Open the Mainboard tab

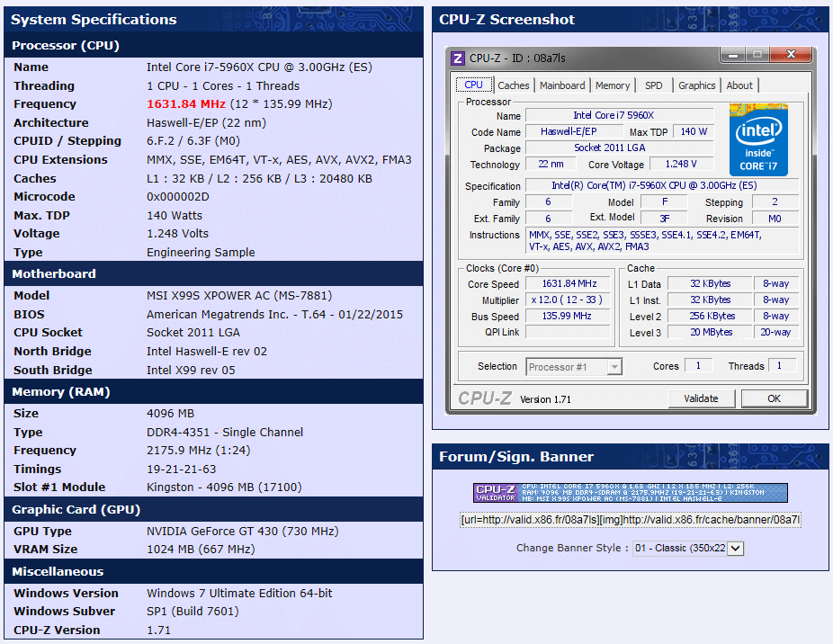click(x=562, y=85)
